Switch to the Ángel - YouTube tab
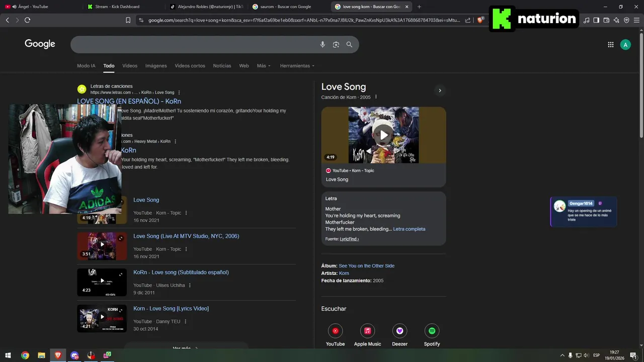Image resolution: width=644 pixels, height=362 pixels. click(x=40, y=7)
